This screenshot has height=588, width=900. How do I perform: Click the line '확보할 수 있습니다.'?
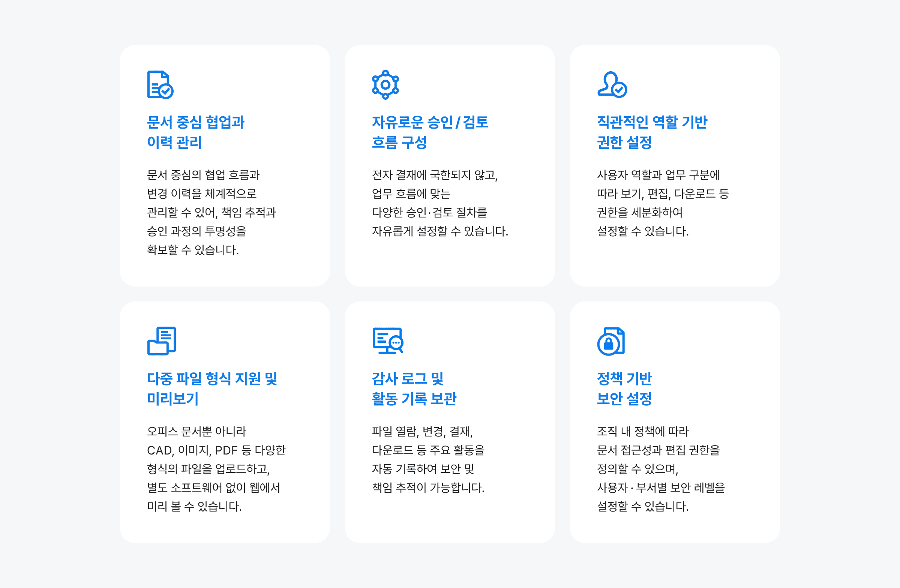pyautogui.click(x=193, y=250)
